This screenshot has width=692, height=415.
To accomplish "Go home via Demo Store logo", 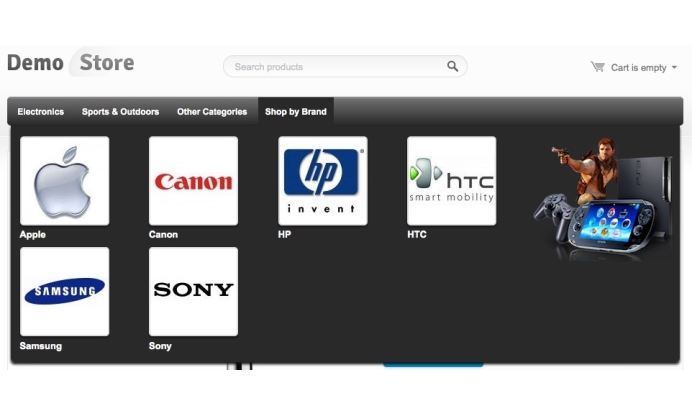I will click(x=71, y=62).
